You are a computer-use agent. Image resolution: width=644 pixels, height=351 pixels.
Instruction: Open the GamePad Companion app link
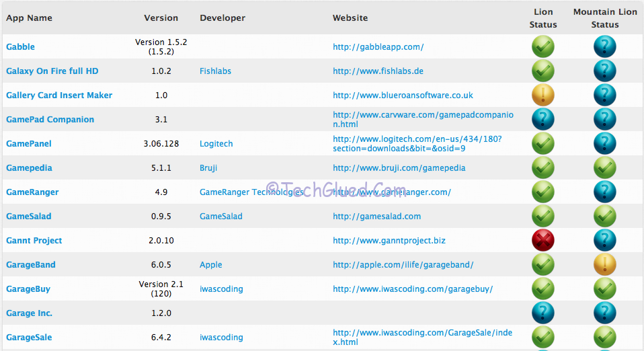(x=50, y=120)
